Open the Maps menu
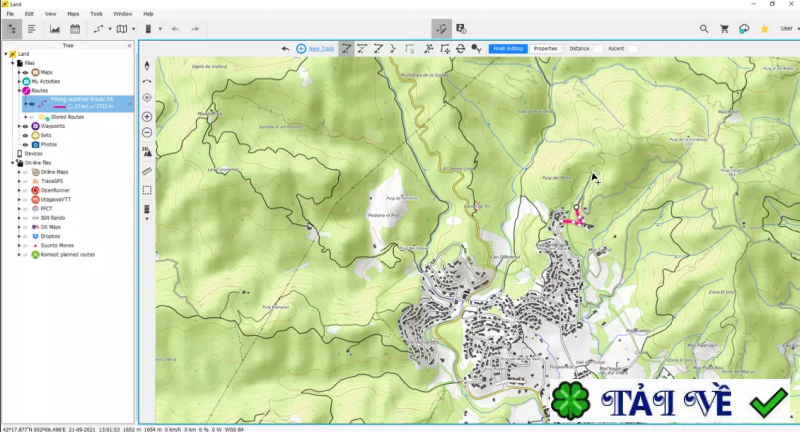Viewport: 800px width, 432px height. [x=73, y=14]
